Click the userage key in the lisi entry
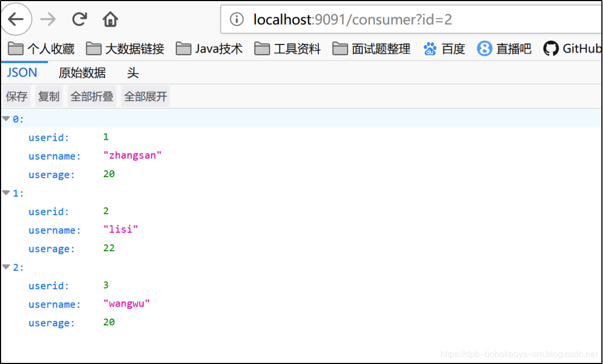Image resolution: width=603 pixels, height=364 pixels. point(52,249)
